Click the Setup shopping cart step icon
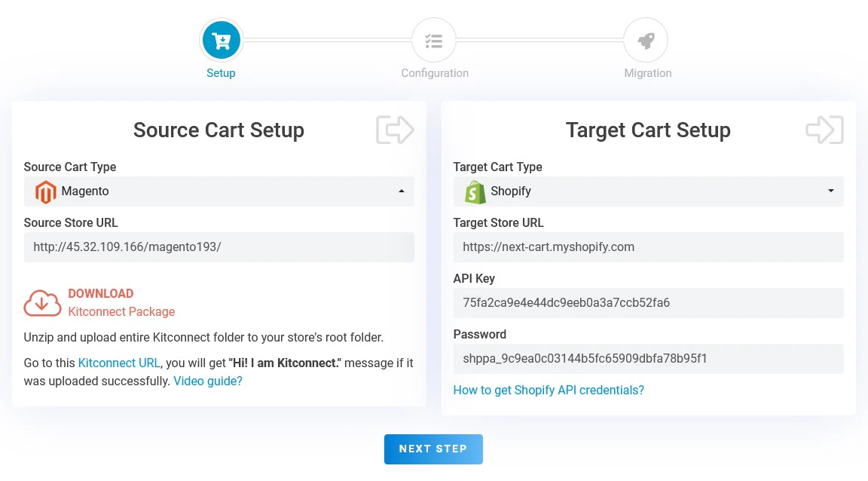Image resolution: width=868 pixels, height=481 pixels. [221, 39]
